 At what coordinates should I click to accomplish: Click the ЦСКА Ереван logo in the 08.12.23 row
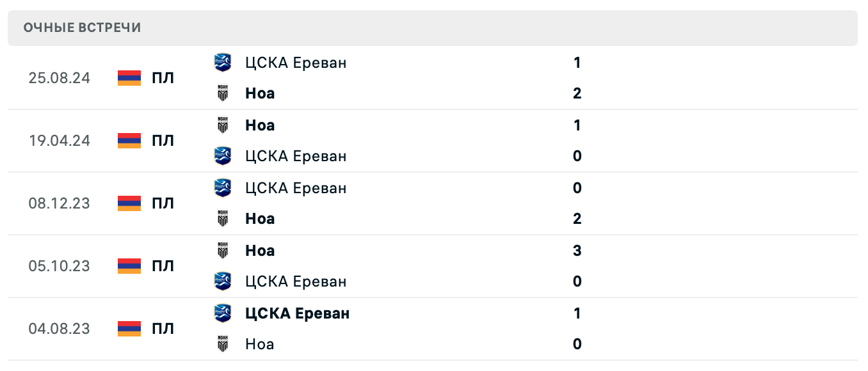point(223,188)
